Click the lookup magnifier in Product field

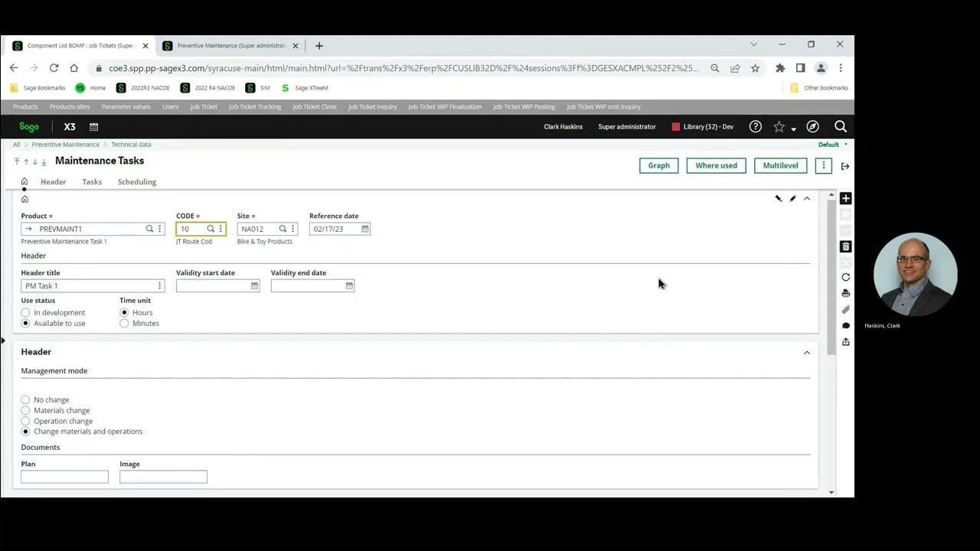coord(149,229)
